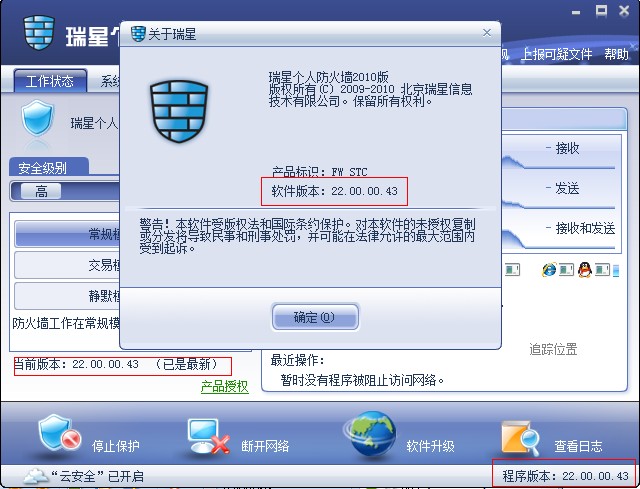Click the Internet Explorer process icon

(549, 269)
